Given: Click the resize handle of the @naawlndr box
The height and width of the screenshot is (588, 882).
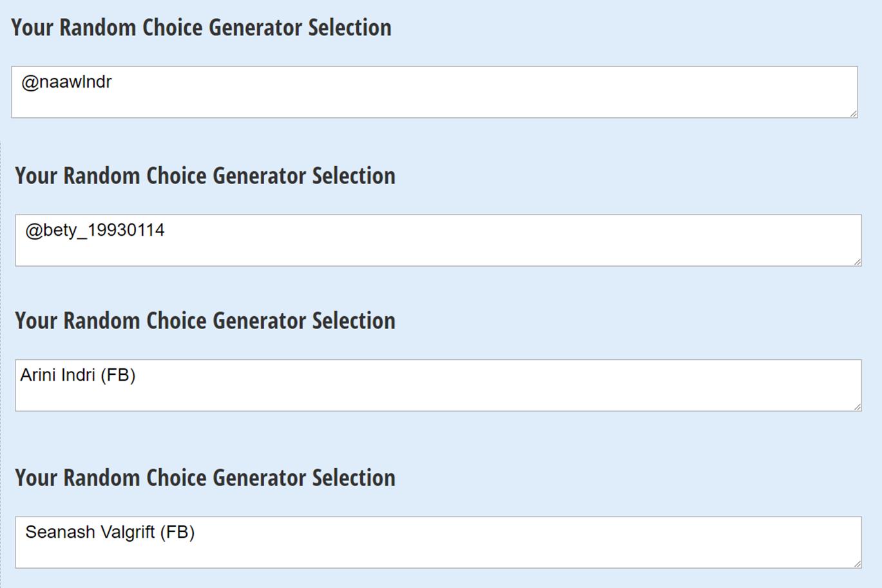Looking at the screenshot, I should 853,113.
